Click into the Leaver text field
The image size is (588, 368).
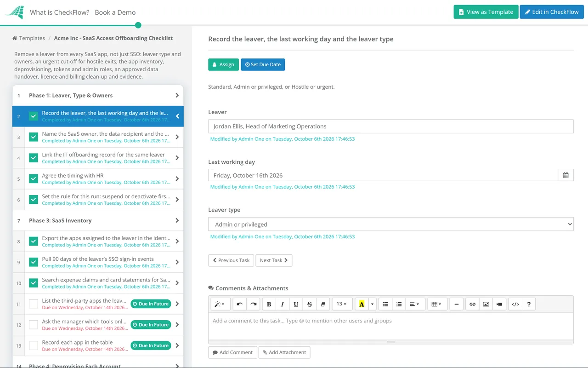[391, 126]
